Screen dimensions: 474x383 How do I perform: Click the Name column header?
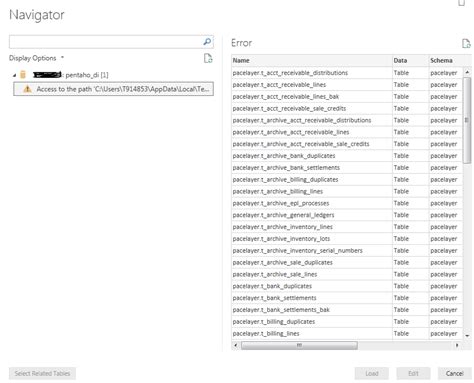[x=312, y=60]
